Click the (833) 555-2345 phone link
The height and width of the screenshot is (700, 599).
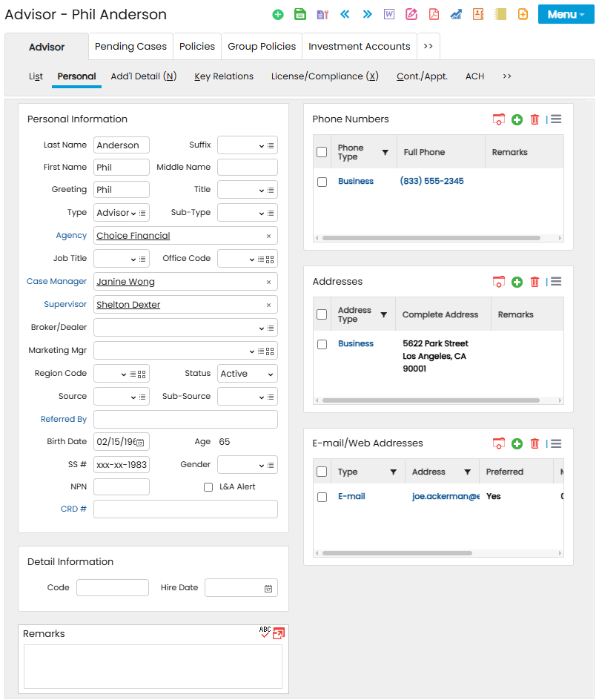click(431, 181)
